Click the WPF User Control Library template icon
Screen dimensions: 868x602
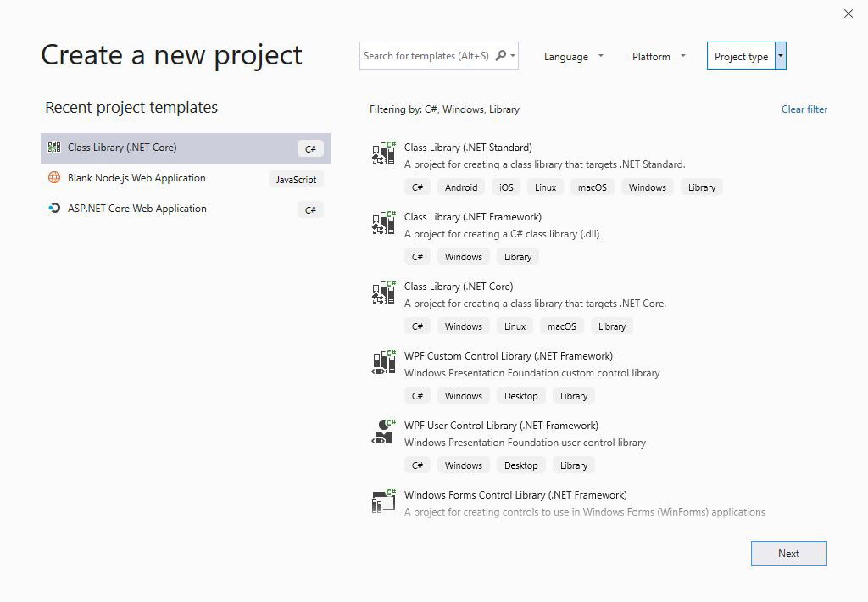click(382, 431)
